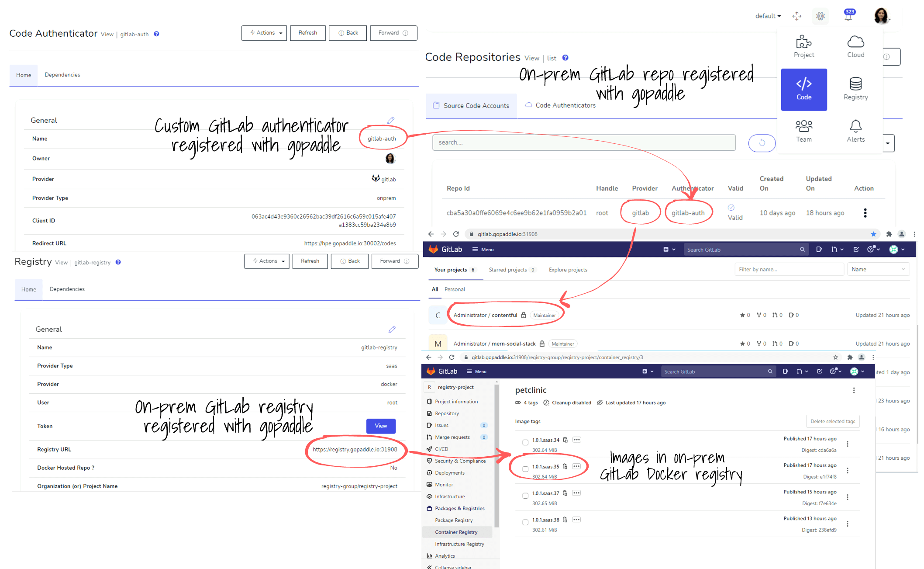Switch to the Starred projects tab
Image resolution: width=924 pixels, height=569 pixels.
coord(508,270)
